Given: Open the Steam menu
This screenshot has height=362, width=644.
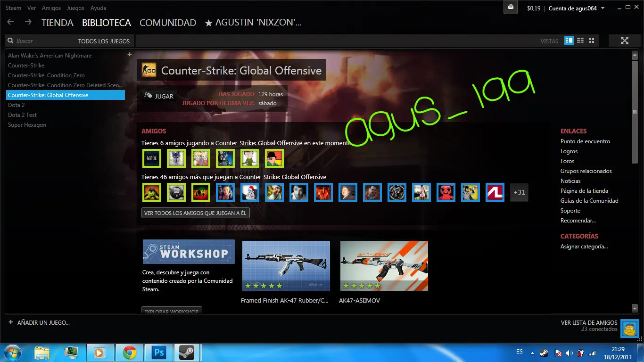Looking at the screenshot, I should (13, 8).
